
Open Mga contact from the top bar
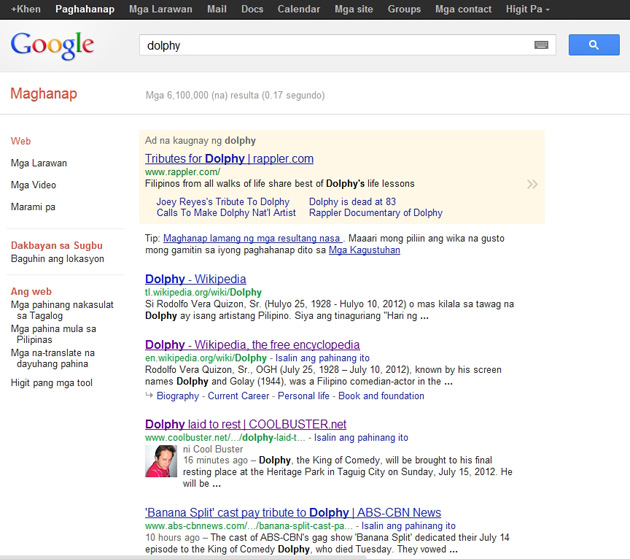(463, 9)
